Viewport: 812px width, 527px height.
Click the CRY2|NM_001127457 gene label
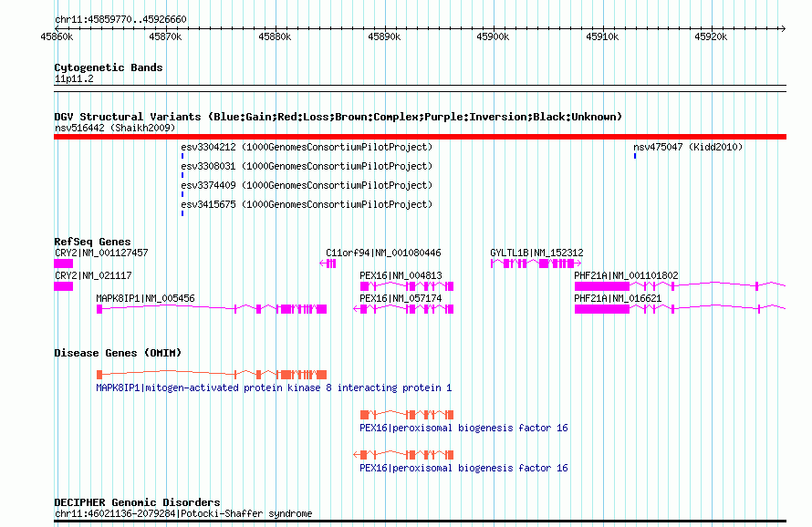tap(101, 253)
